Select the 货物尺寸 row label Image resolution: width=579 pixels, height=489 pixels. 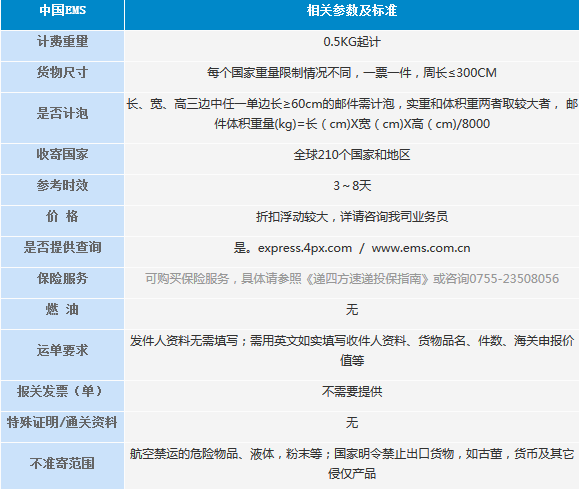pyautogui.click(x=62, y=72)
